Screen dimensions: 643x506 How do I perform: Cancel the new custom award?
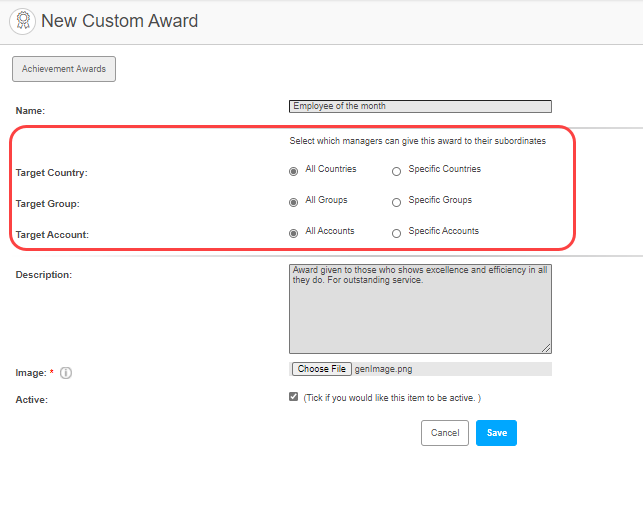tap(445, 433)
